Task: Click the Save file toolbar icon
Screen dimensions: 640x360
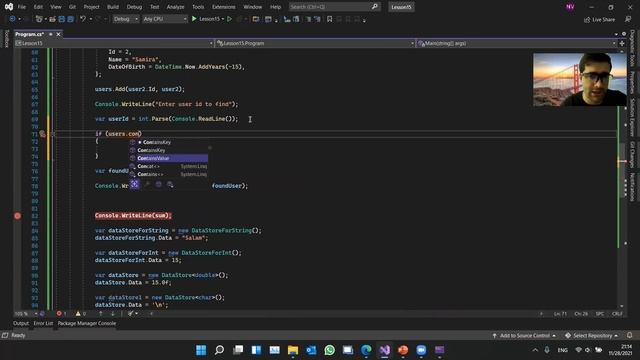Action: (x=62, y=19)
